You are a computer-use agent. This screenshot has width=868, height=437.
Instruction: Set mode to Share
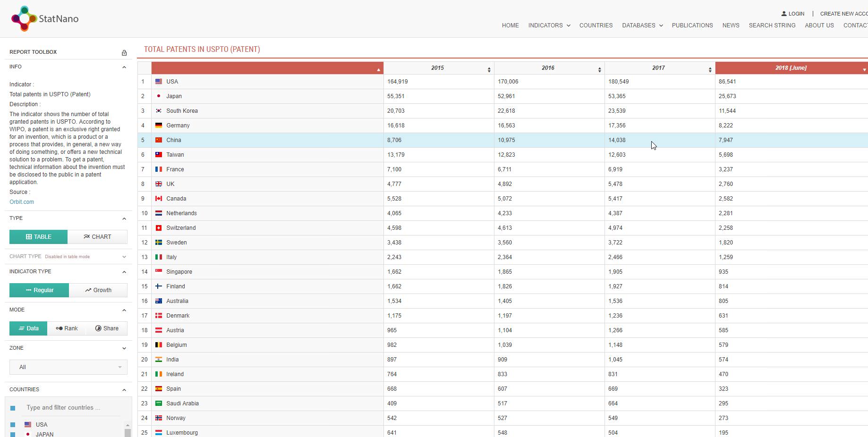click(107, 328)
